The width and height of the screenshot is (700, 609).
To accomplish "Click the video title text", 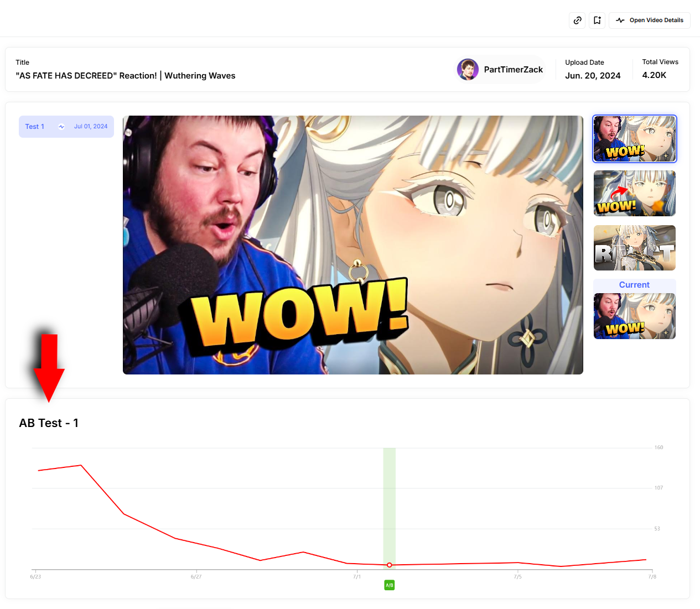I will (x=126, y=76).
